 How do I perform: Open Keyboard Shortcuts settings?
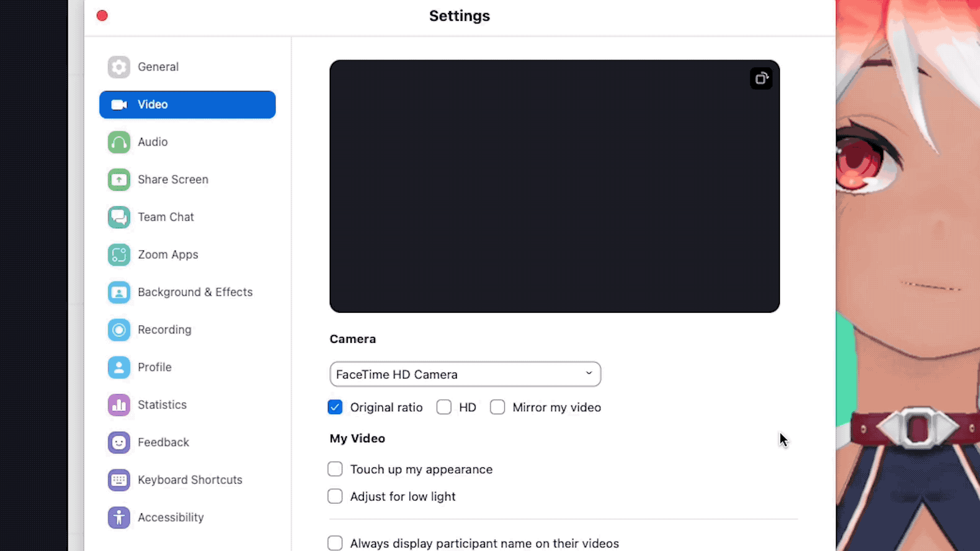[x=190, y=480]
